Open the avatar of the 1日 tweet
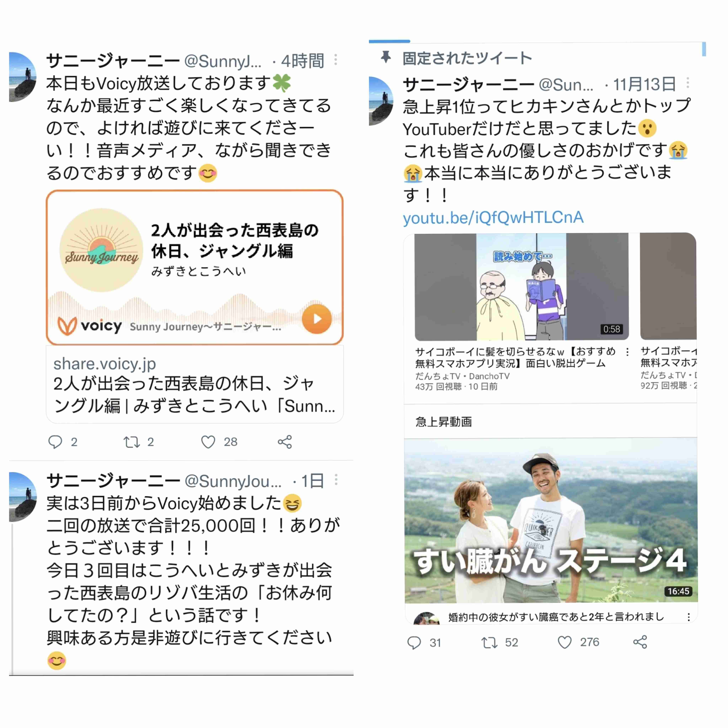The height and width of the screenshot is (728, 728). [23, 497]
